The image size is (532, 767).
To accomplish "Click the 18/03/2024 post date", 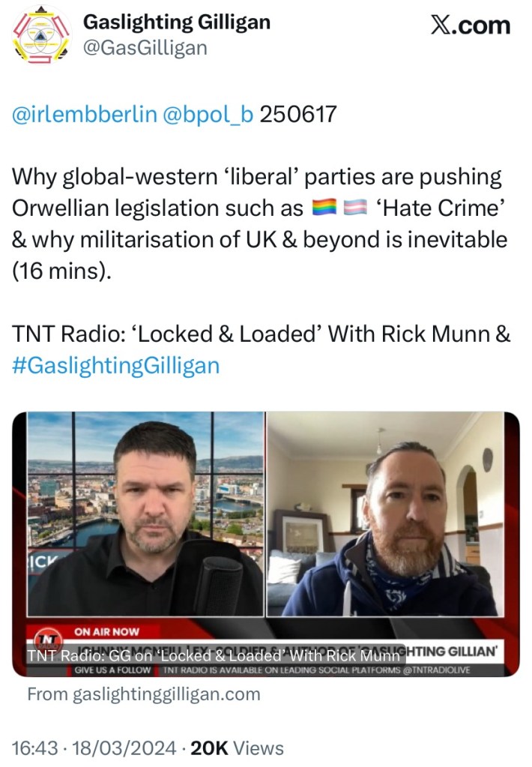I will [x=124, y=748].
